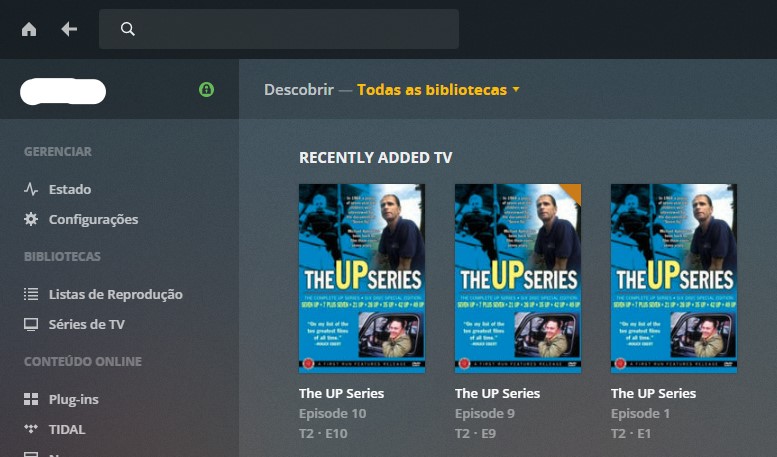
Task: Open the Configurações gear icon
Action: coord(31,219)
